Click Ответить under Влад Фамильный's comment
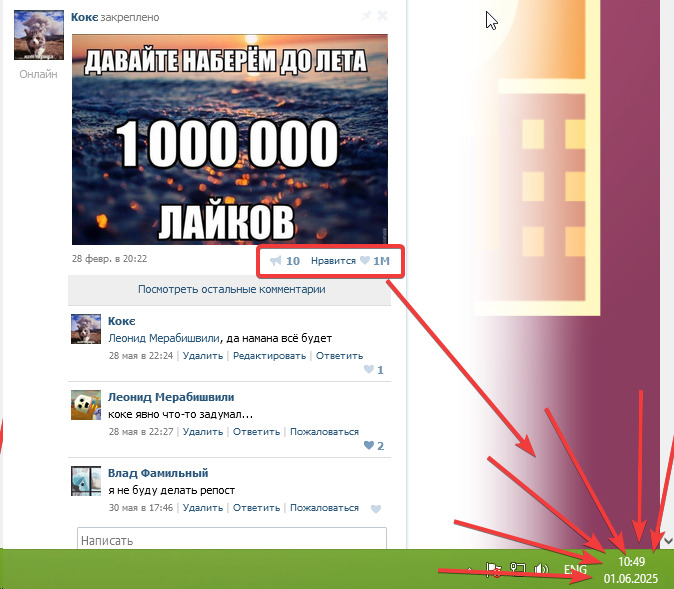This screenshot has height=589, width=674. click(257, 508)
